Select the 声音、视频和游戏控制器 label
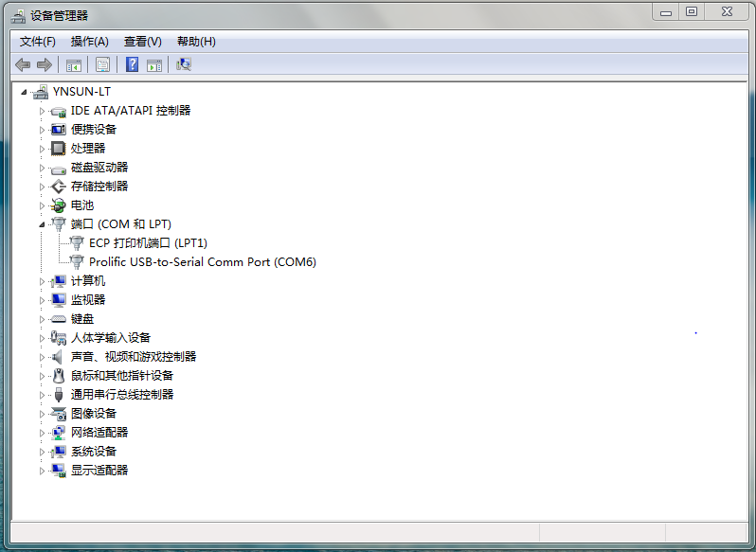The height and width of the screenshot is (552, 756). pos(134,357)
